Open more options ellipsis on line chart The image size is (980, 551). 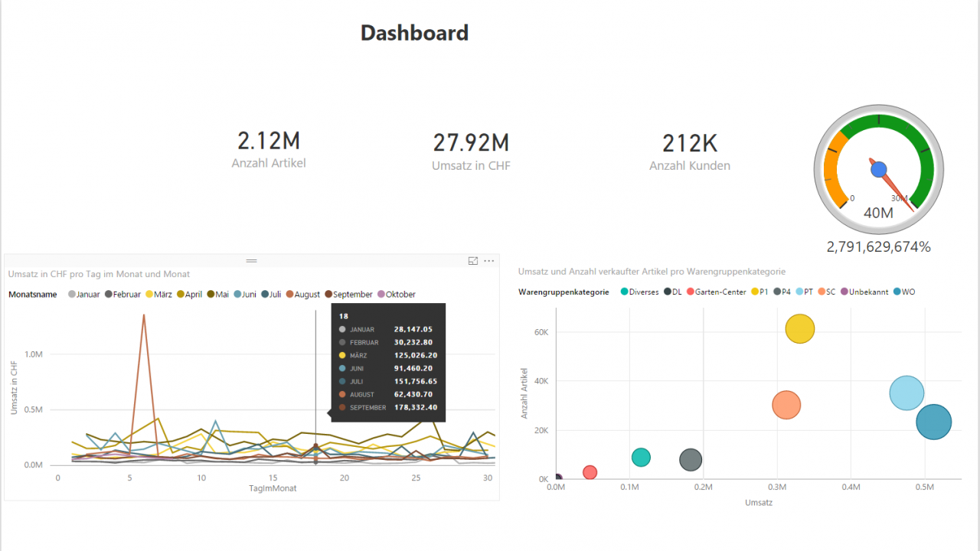point(489,261)
